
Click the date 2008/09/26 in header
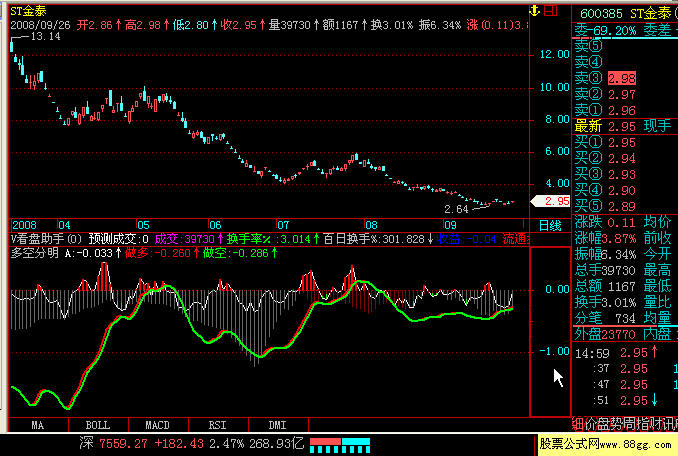(40, 25)
